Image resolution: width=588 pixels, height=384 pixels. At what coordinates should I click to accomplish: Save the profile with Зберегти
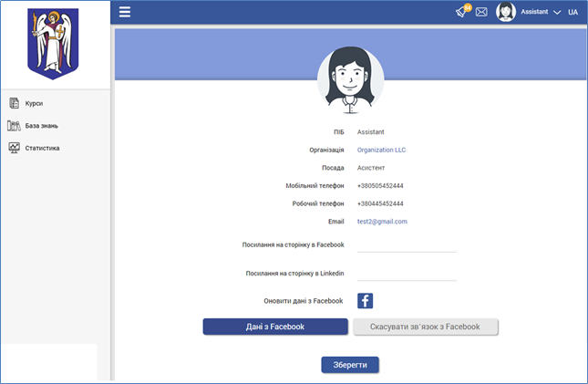click(349, 365)
